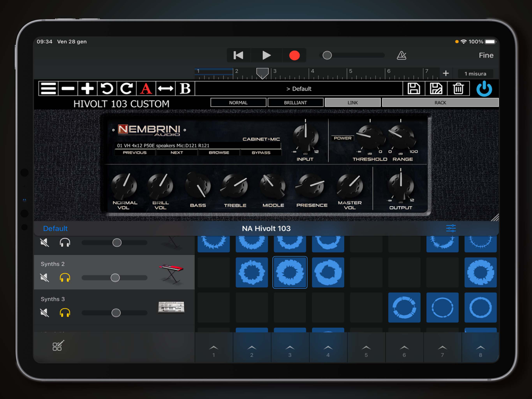Screen dimensions: 532x399
Task: Trigger column 5 with its chevron
Action: 366,348
